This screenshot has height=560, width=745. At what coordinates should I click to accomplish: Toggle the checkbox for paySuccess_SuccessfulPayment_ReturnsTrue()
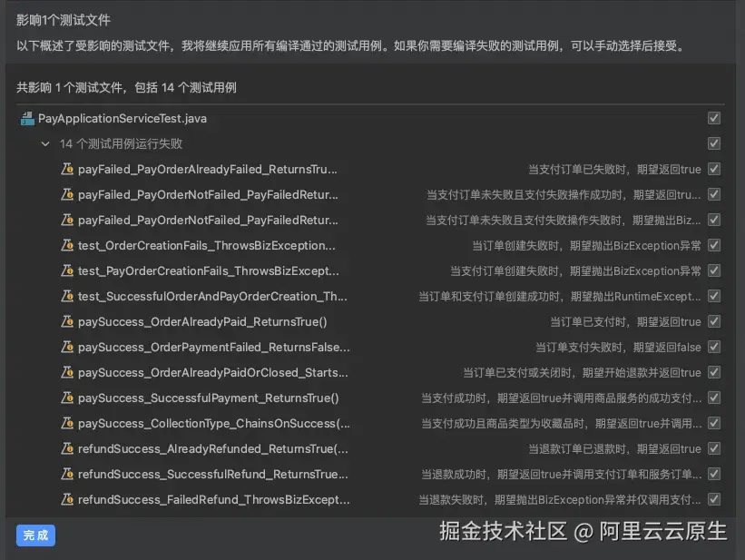(714, 398)
